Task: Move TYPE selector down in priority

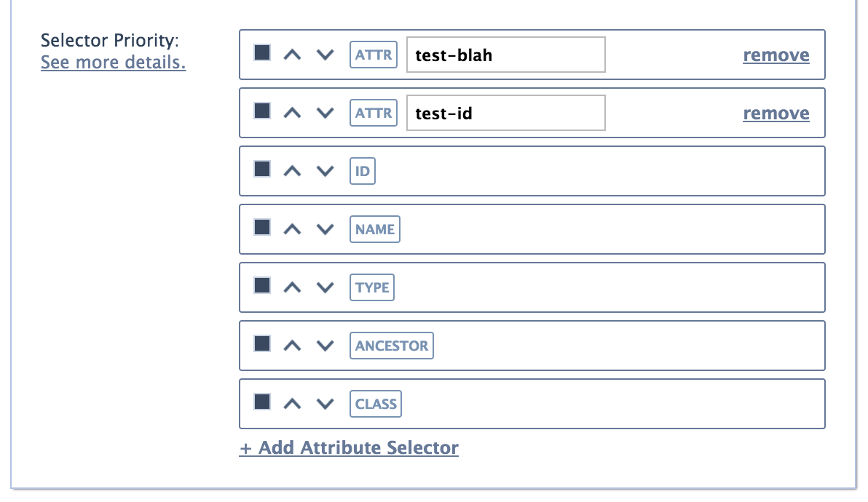Action: click(x=325, y=287)
